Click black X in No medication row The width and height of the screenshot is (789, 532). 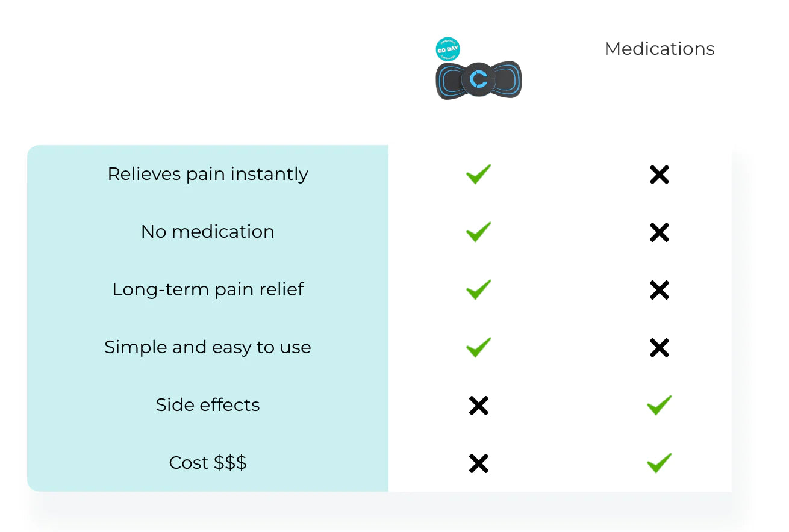click(x=659, y=232)
